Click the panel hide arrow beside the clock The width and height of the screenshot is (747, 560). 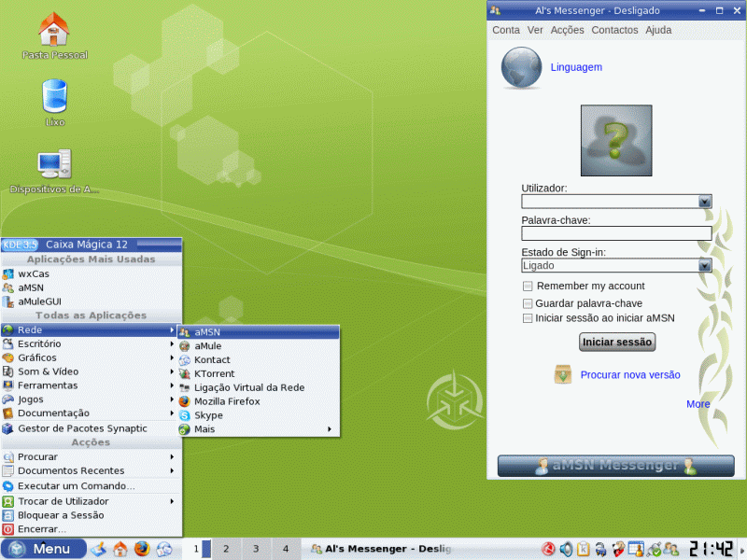click(741, 549)
